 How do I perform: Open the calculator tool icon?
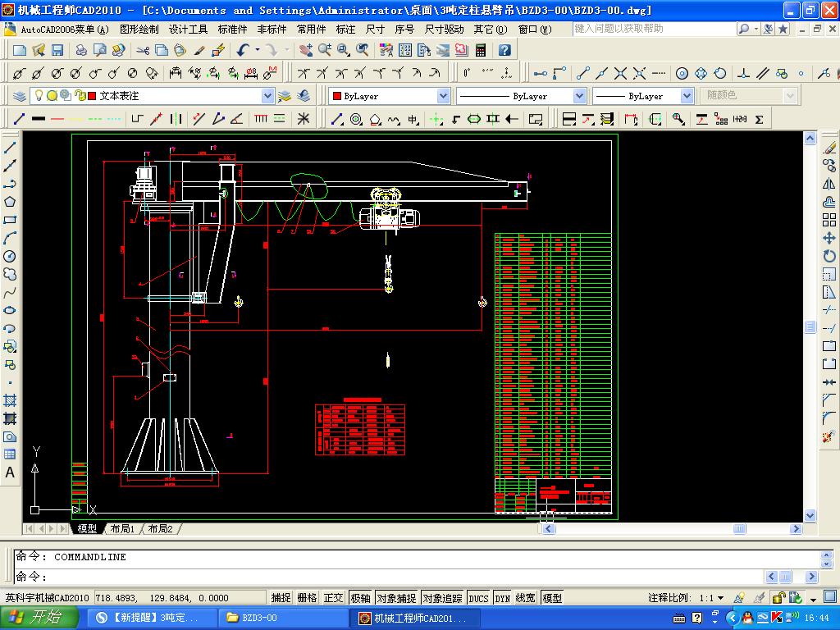481,50
